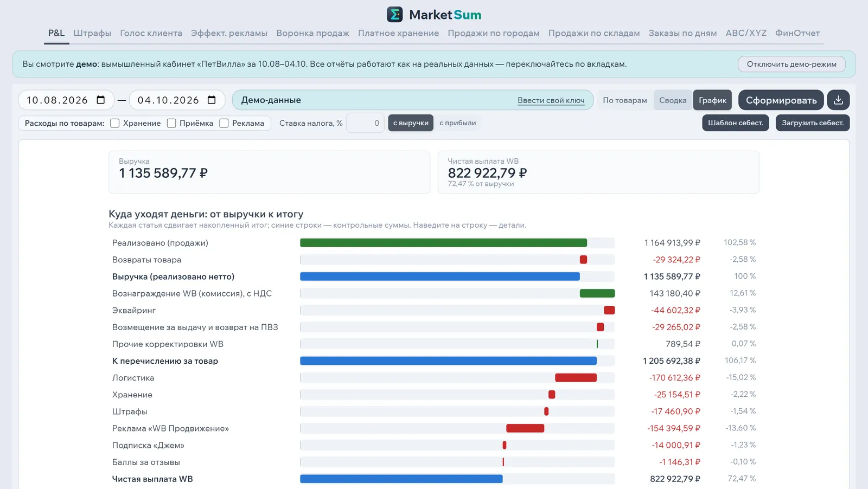Click the download report icon button
The height and width of the screenshot is (489, 868).
(838, 100)
